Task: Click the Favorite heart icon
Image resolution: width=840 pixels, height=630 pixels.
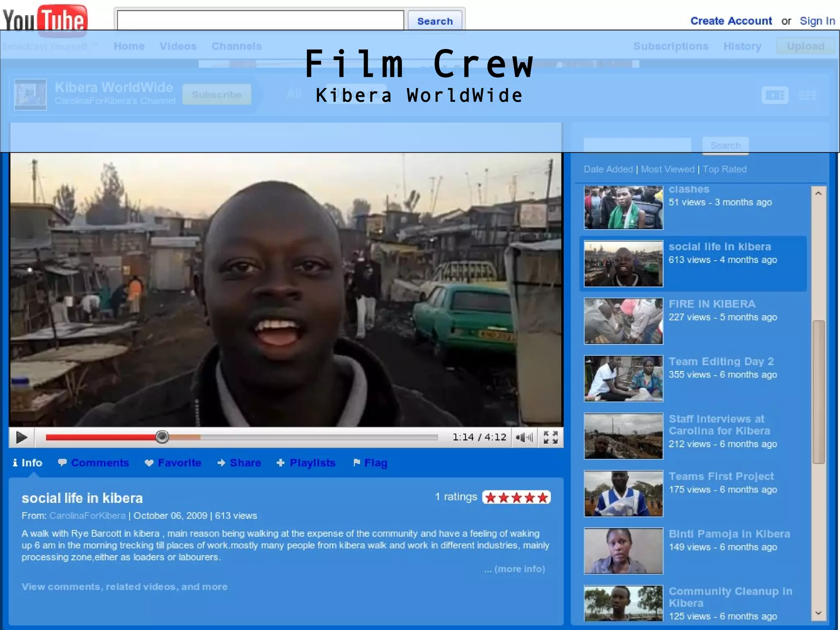Action: 149,463
